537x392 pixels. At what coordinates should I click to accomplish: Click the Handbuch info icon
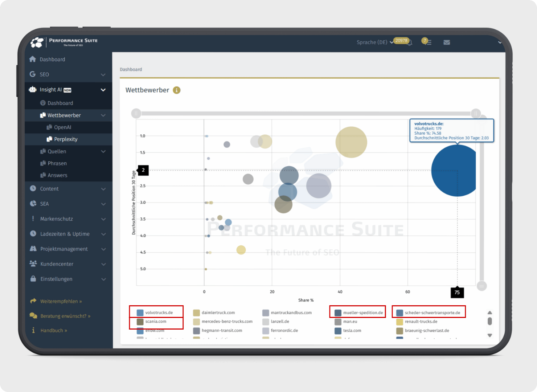pyautogui.click(x=33, y=330)
